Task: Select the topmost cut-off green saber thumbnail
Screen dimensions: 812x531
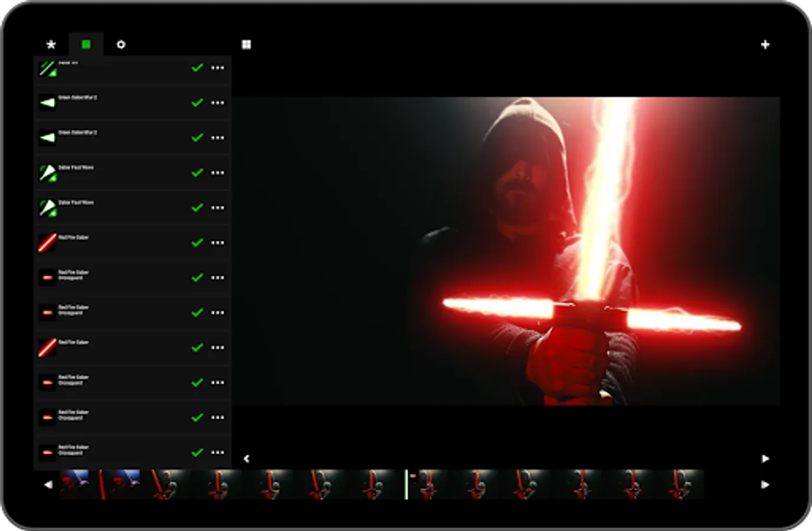Action: click(x=48, y=68)
